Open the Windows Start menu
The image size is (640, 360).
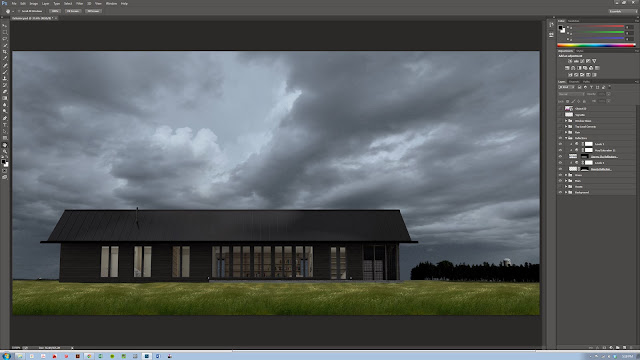[x=6, y=356]
